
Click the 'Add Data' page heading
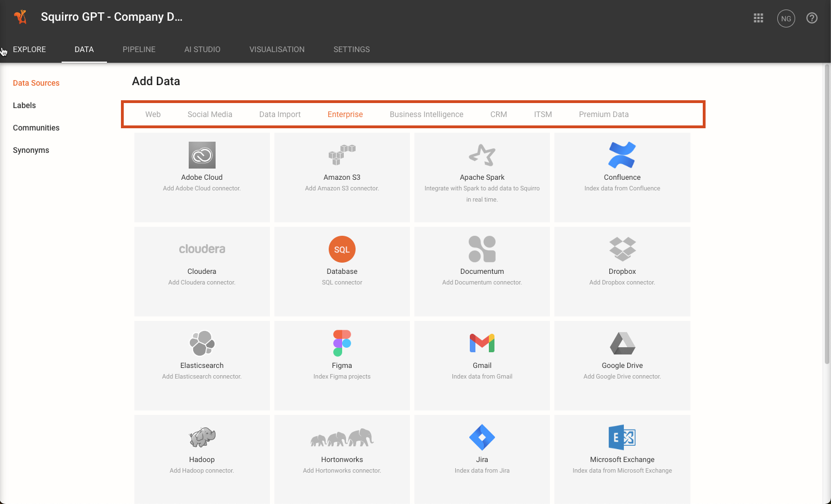pyautogui.click(x=156, y=81)
